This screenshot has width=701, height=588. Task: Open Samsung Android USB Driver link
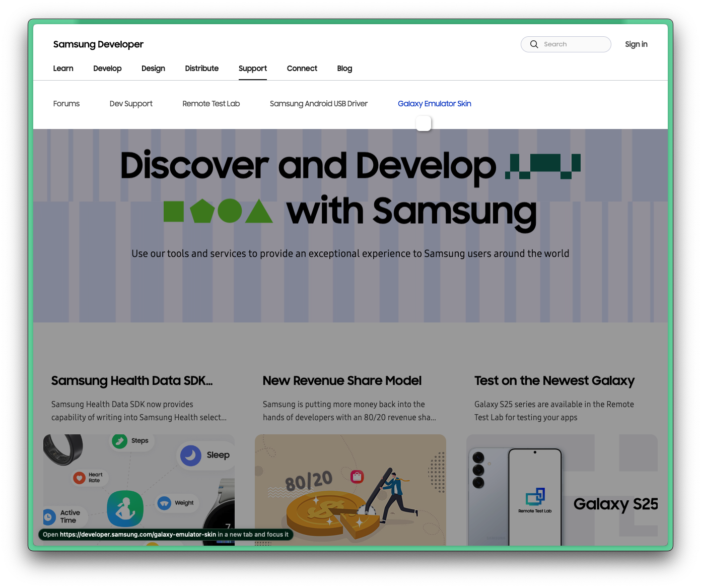click(319, 104)
